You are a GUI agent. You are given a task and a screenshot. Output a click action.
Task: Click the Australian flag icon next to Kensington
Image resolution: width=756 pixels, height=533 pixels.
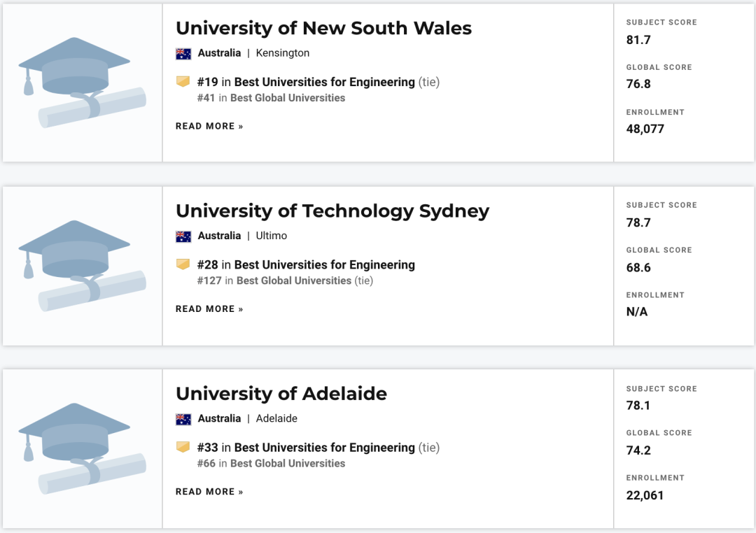183,53
